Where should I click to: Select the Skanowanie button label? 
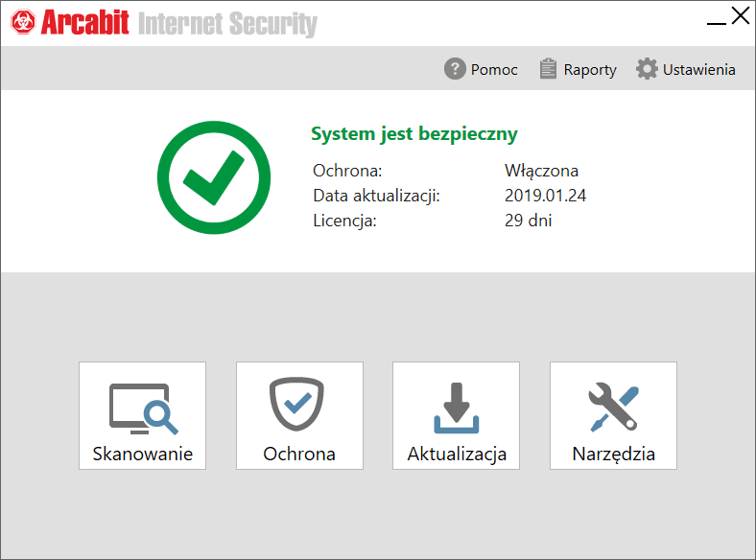[x=143, y=454]
